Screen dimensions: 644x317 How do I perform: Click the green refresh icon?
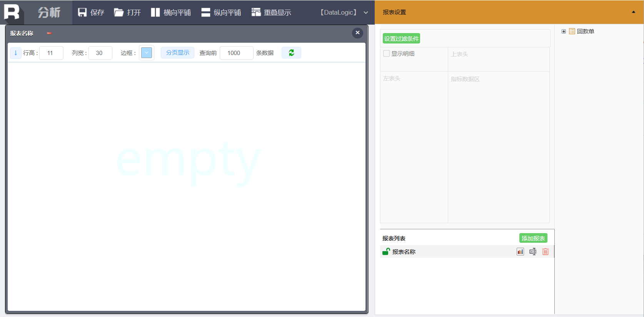[x=291, y=53]
